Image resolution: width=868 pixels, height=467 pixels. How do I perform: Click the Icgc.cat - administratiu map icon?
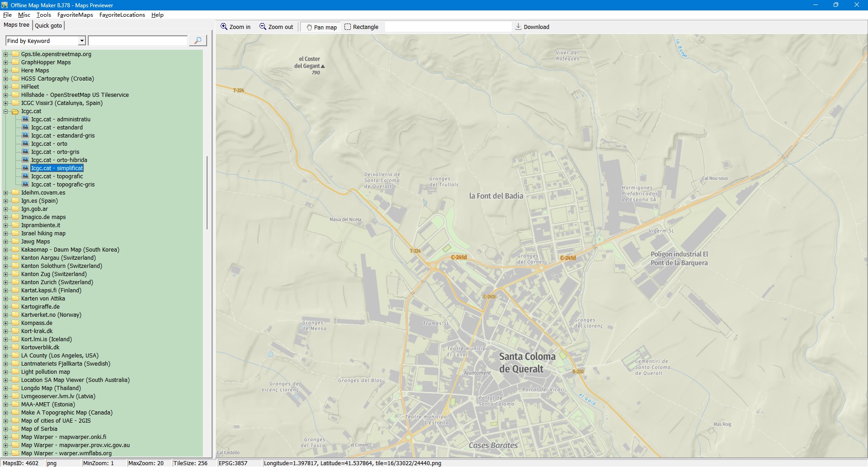pyautogui.click(x=26, y=119)
